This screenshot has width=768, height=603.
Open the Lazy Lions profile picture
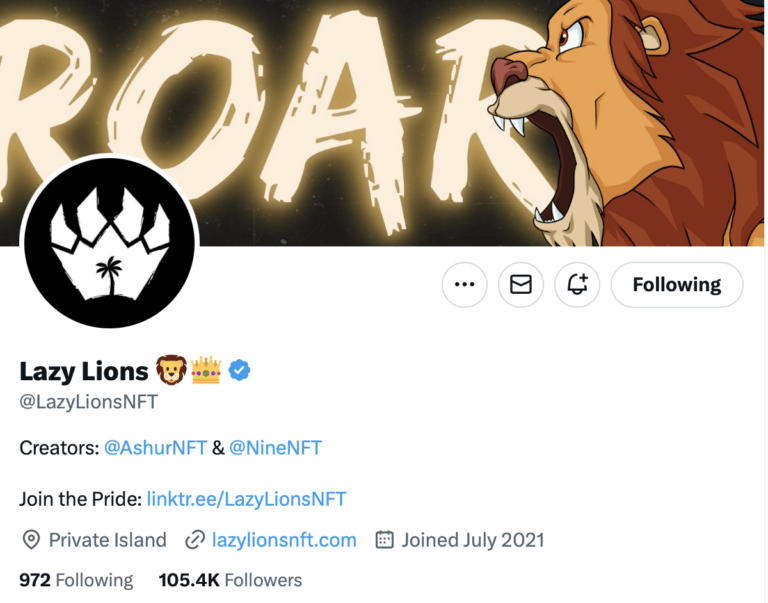click(108, 243)
